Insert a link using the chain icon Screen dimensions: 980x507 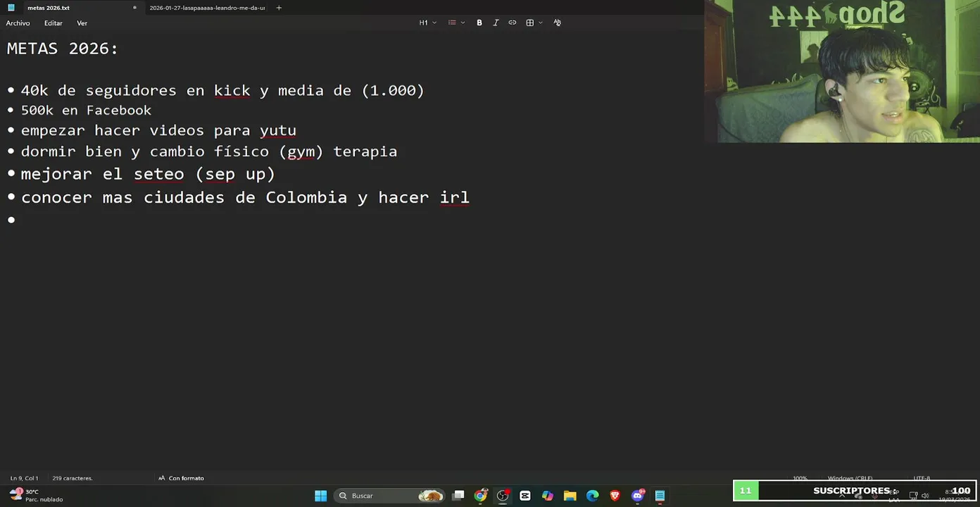pos(513,23)
